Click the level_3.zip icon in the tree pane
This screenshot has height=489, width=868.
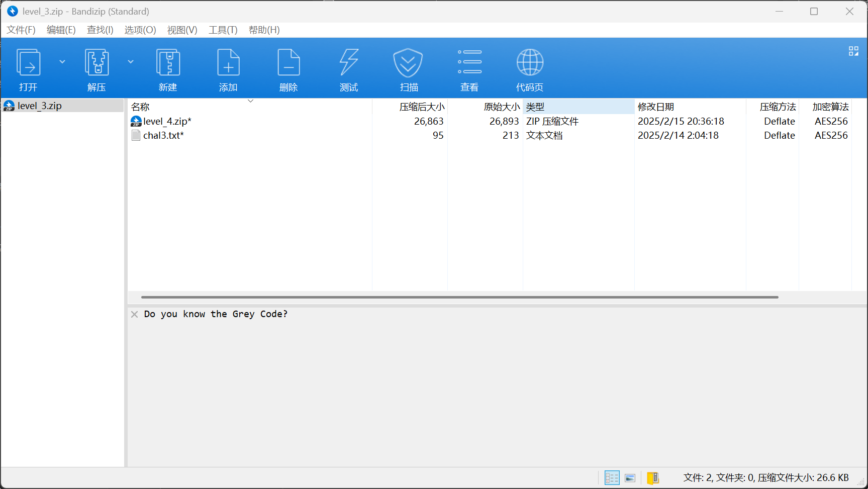coord(9,106)
